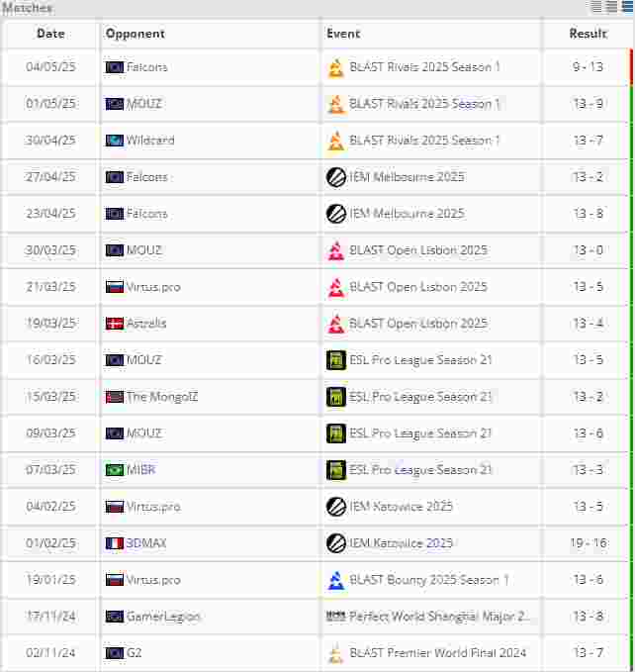Screen dimensions: 635x672
Task: Sort by the Event column header
Action: (343, 34)
